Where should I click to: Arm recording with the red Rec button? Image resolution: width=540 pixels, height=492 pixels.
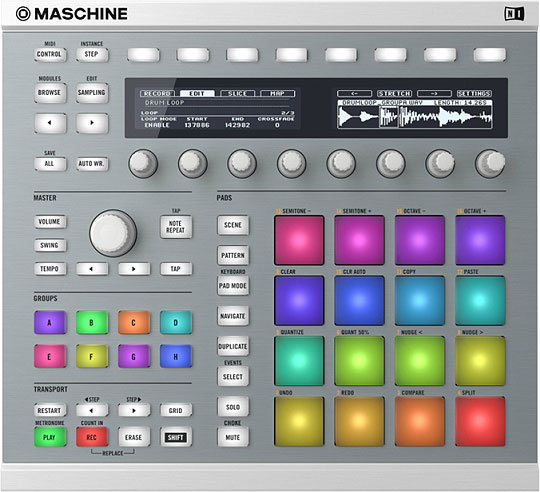tap(92, 437)
